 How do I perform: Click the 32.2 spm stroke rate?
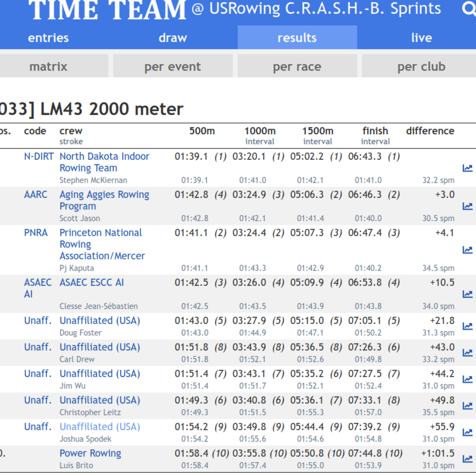pyautogui.click(x=438, y=180)
